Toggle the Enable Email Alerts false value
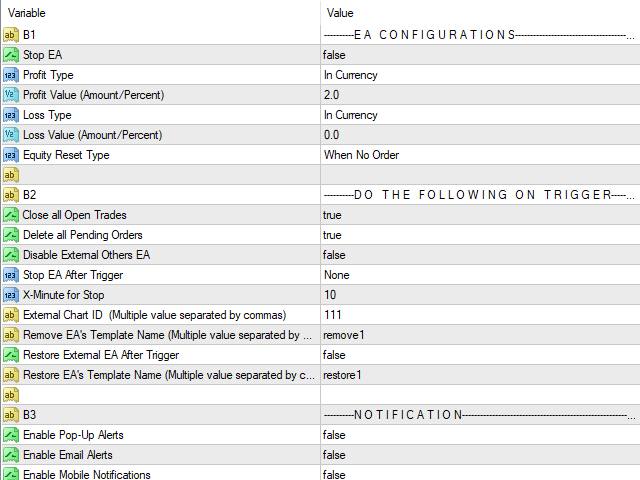This screenshot has width=640, height=480. point(334,455)
